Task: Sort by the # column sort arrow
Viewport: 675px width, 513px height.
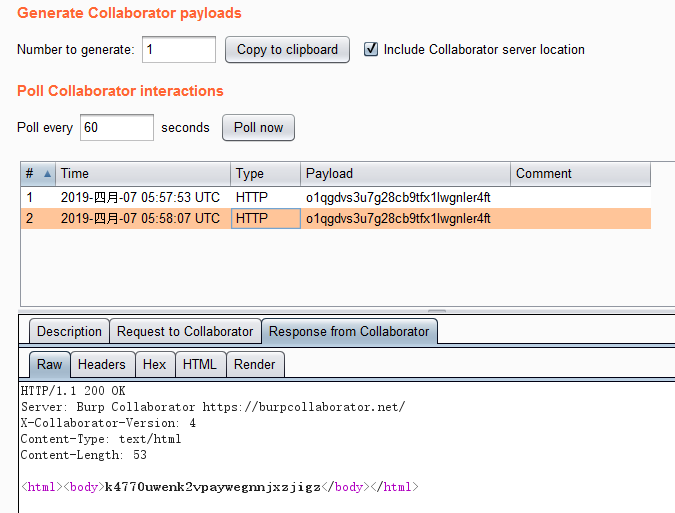Action: click(x=47, y=174)
